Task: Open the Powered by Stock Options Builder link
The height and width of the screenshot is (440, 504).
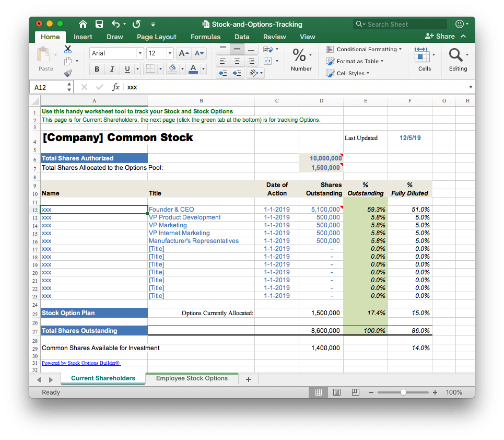Action: (81, 363)
